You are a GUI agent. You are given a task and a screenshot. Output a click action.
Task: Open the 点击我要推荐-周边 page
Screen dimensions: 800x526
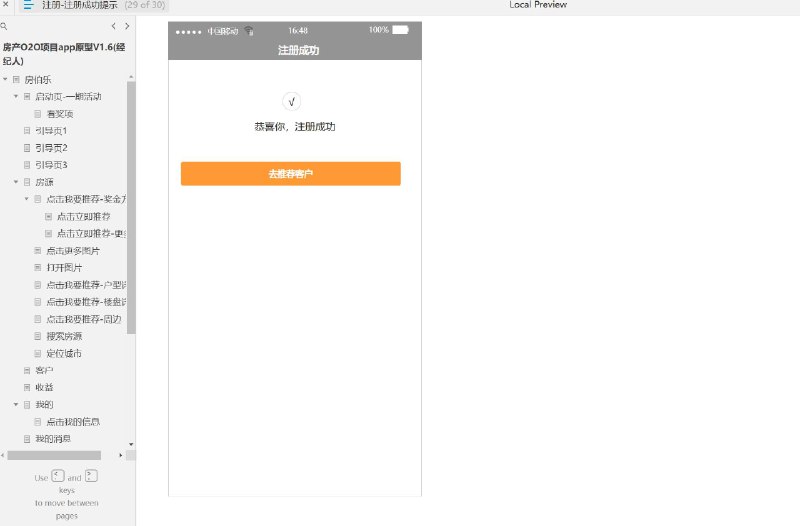click(84, 319)
